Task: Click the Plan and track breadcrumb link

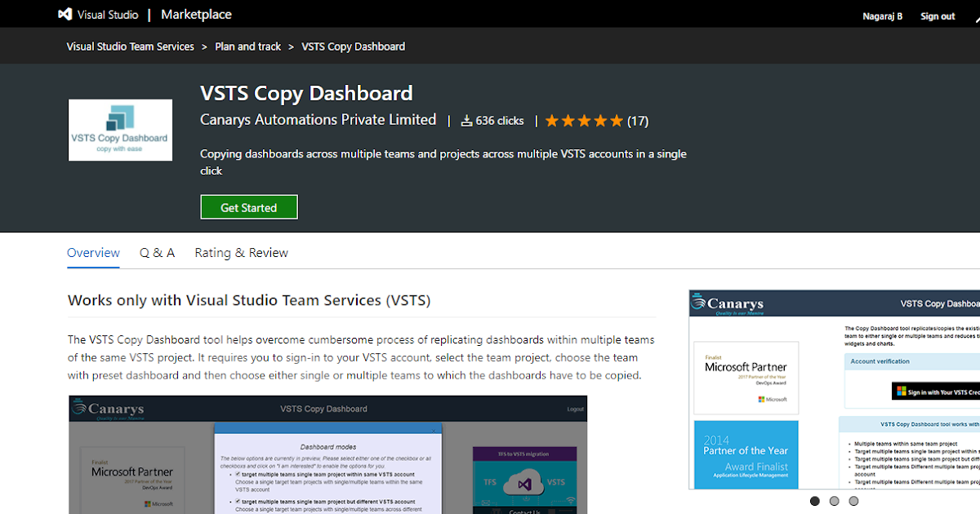Action: coord(248,47)
